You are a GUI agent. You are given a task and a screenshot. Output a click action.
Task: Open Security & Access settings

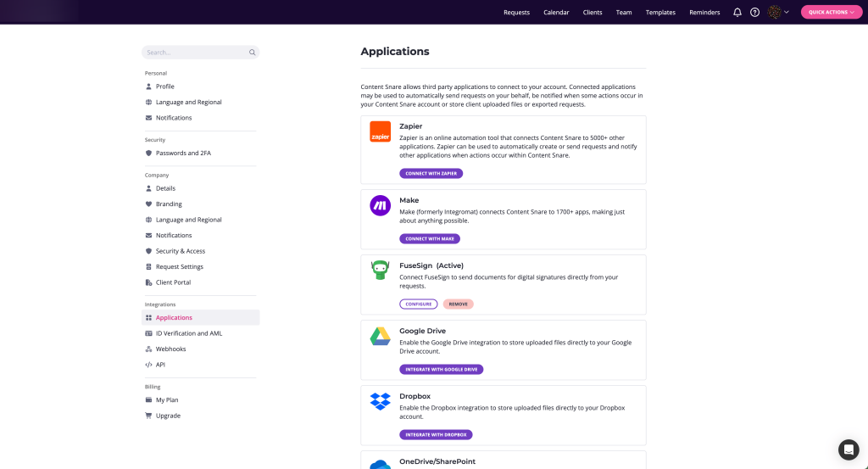(181, 251)
